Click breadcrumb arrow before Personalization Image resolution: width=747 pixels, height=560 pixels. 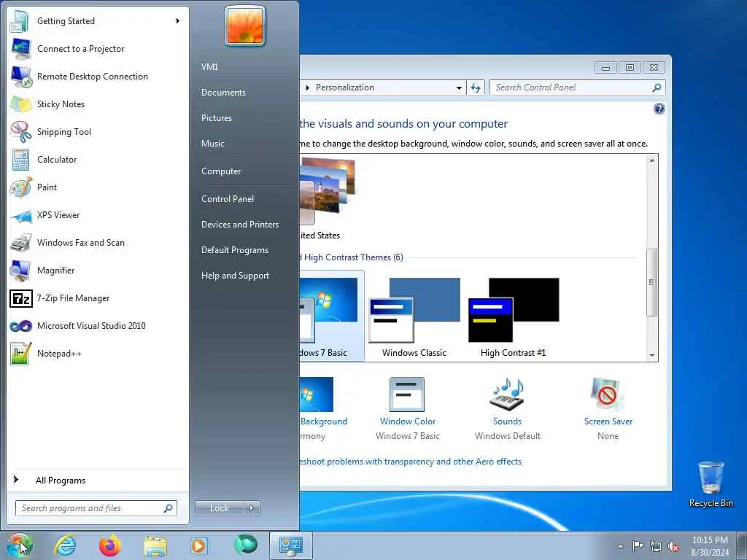point(308,87)
